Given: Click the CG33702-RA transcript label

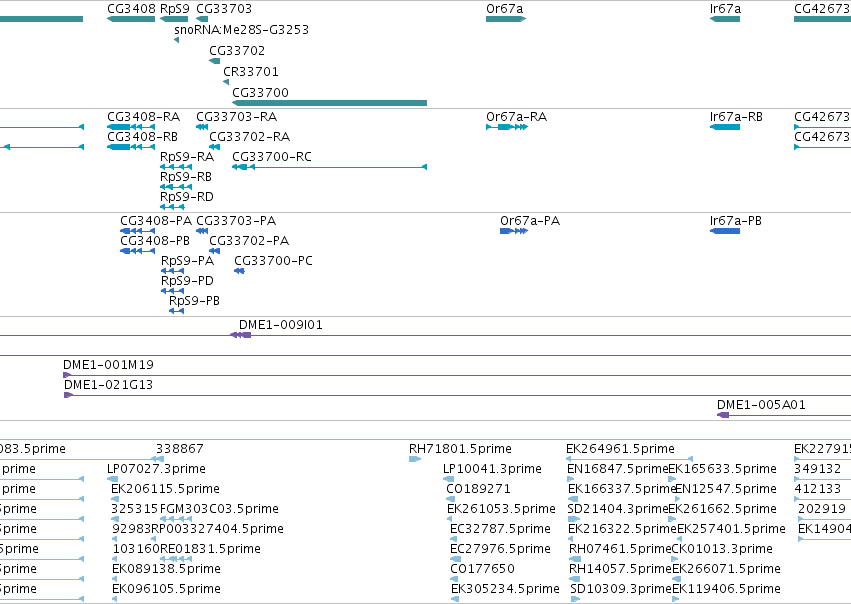Looking at the screenshot, I should 250,137.
